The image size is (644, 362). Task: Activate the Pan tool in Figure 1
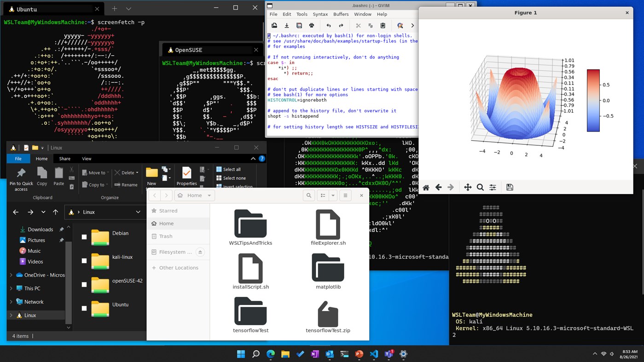[x=468, y=187]
